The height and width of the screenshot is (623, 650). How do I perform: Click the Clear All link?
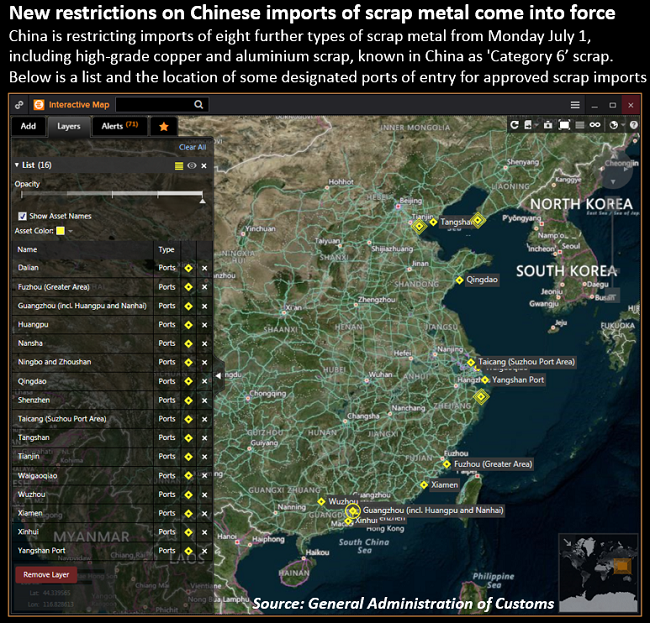tap(192, 147)
